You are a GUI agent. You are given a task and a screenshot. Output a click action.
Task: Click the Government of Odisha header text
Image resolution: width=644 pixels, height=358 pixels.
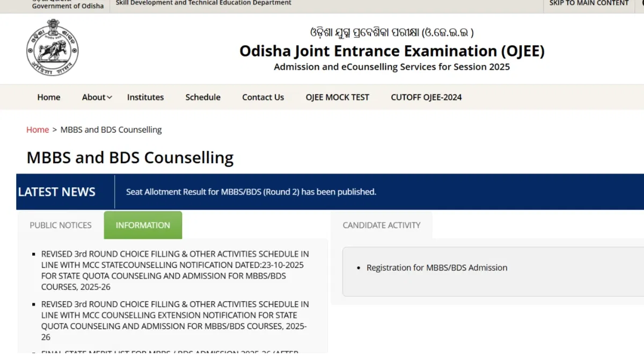[x=68, y=5]
